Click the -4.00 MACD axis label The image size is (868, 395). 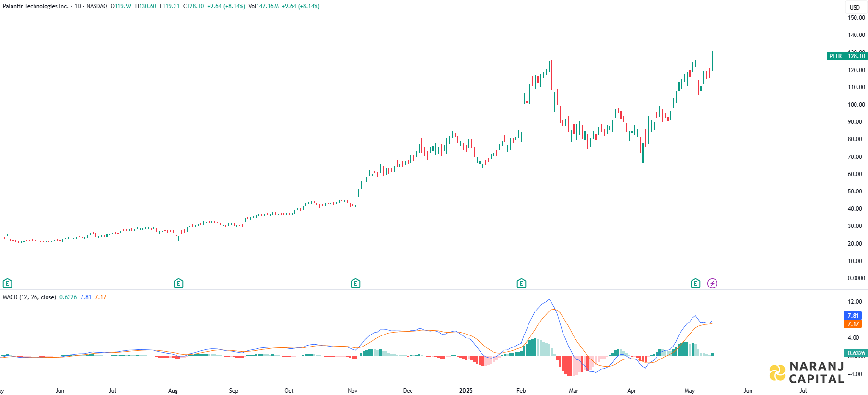[855, 374]
